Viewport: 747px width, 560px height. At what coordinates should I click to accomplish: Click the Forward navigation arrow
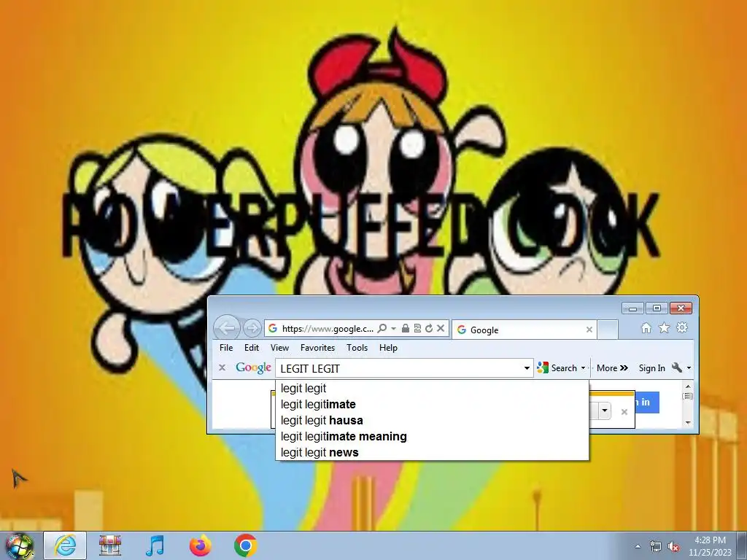[252, 328]
